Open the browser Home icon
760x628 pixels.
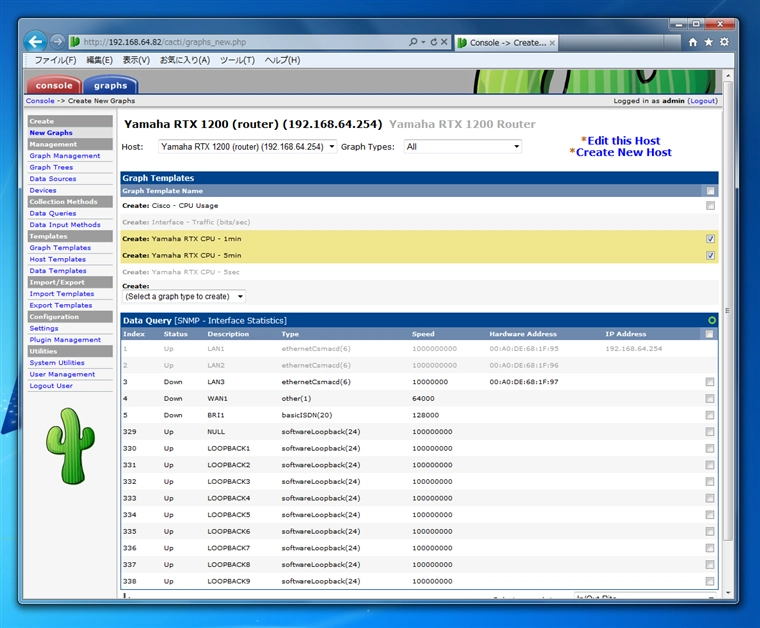click(x=693, y=42)
